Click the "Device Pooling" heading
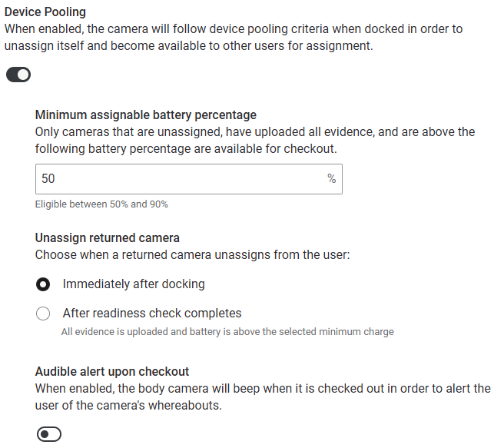 [45, 12]
